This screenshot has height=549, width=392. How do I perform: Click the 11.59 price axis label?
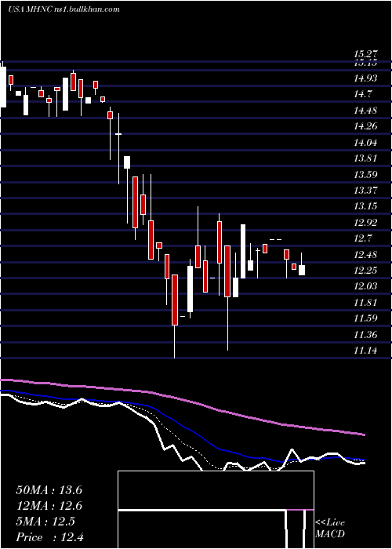365,318
